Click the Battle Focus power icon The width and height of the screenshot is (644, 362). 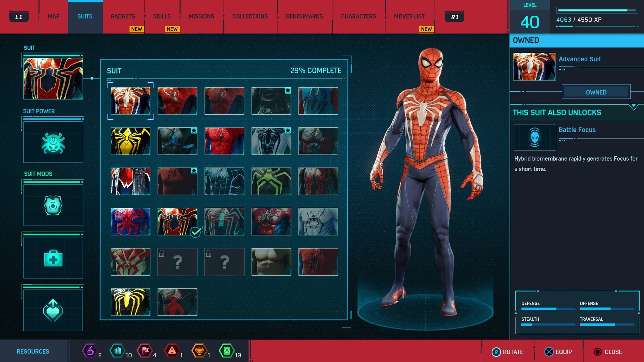pyautogui.click(x=535, y=137)
